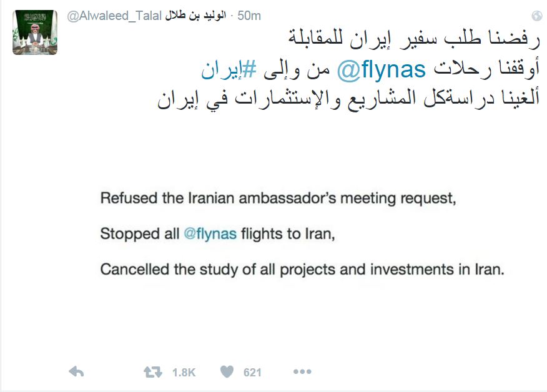Retweet using the retweet arrows icon
The image size is (547, 392).
tap(152, 372)
